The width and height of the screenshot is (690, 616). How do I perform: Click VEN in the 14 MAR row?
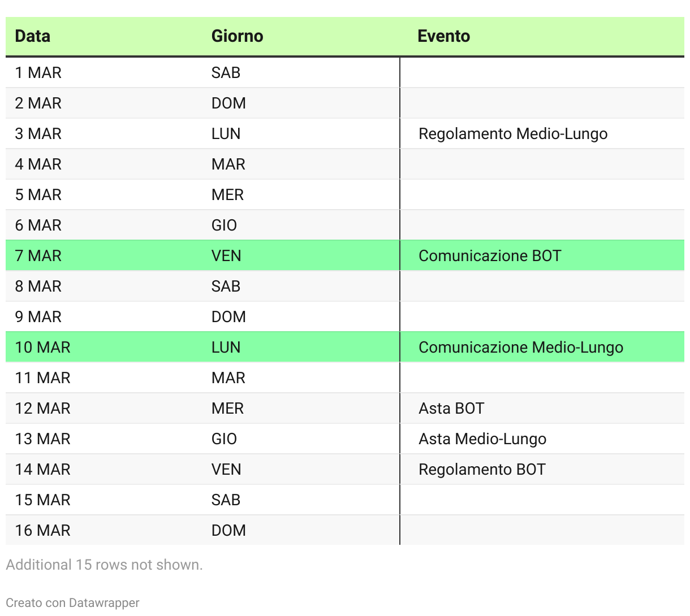[226, 470]
